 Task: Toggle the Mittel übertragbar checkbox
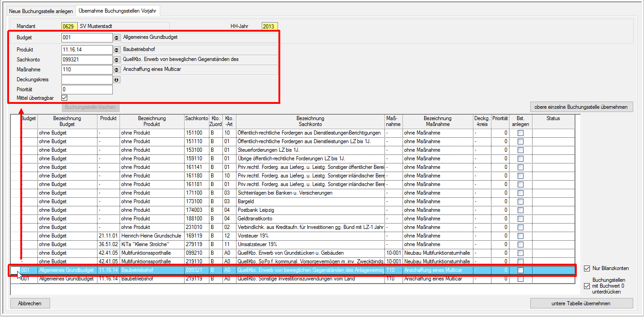coord(65,98)
